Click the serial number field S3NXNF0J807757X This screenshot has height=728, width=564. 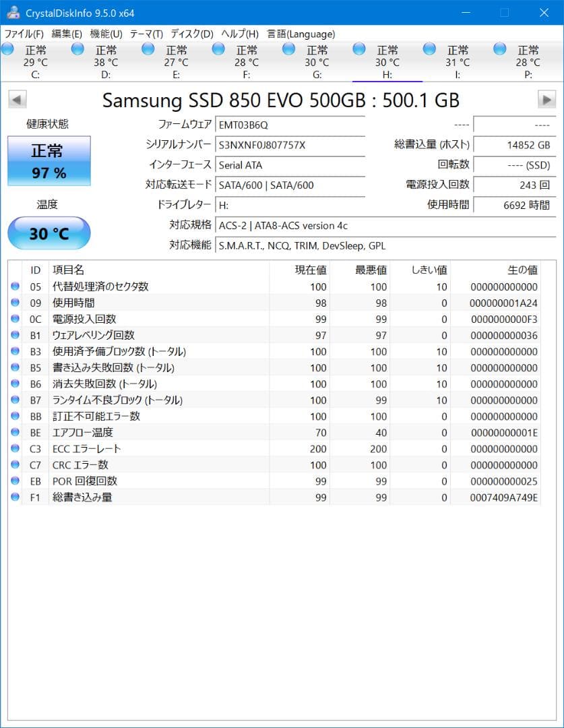290,145
